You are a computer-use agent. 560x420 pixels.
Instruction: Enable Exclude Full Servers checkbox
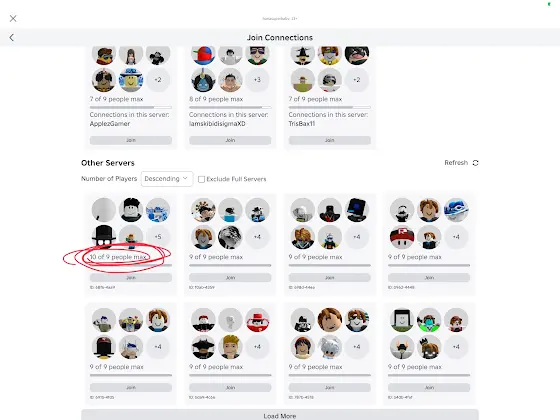[x=201, y=179]
